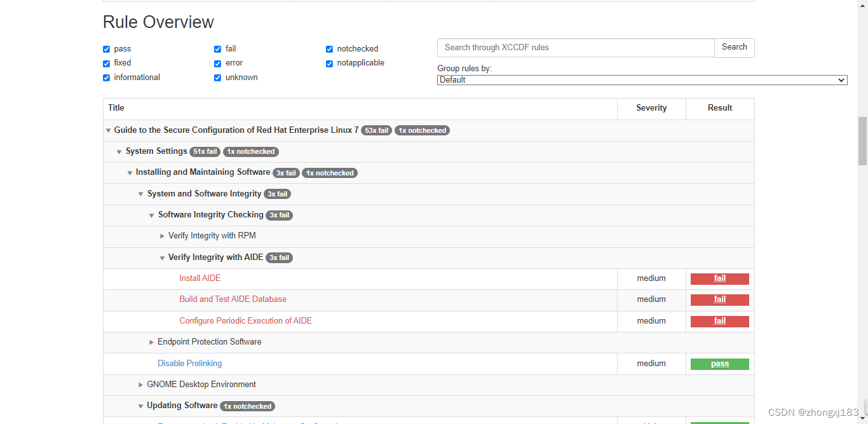The height and width of the screenshot is (424, 868).
Task: Click the "Build and Test AIDE Database" link
Action: coord(233,299)
